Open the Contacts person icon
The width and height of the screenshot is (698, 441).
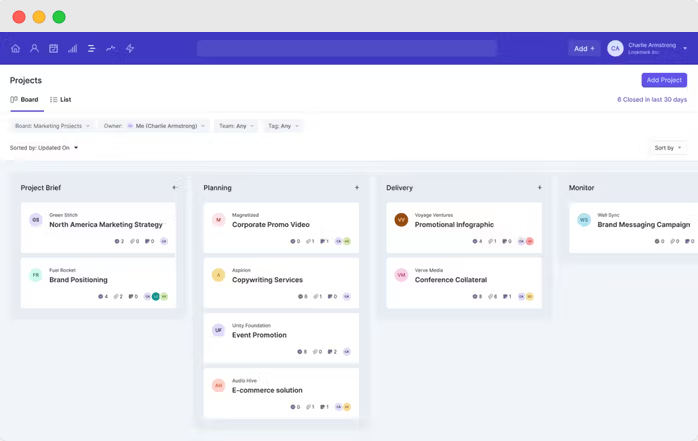(x=34, y=49)
